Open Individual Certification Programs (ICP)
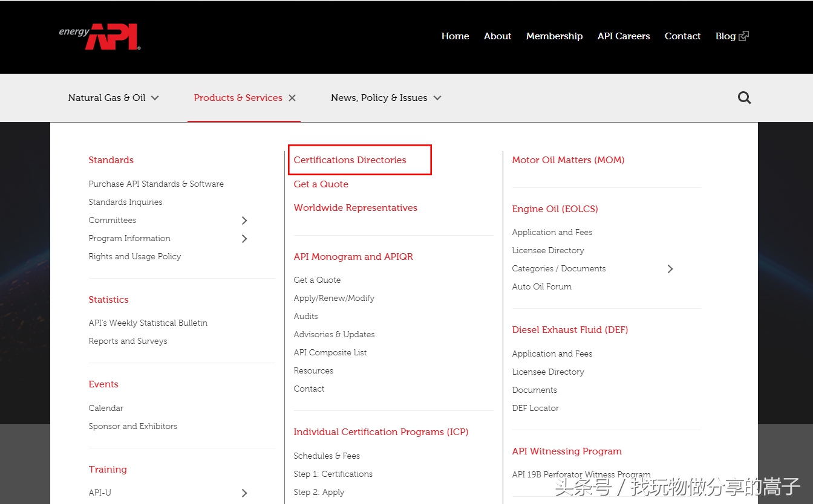This screenshot has height=504, width=813. pos(381,432)
